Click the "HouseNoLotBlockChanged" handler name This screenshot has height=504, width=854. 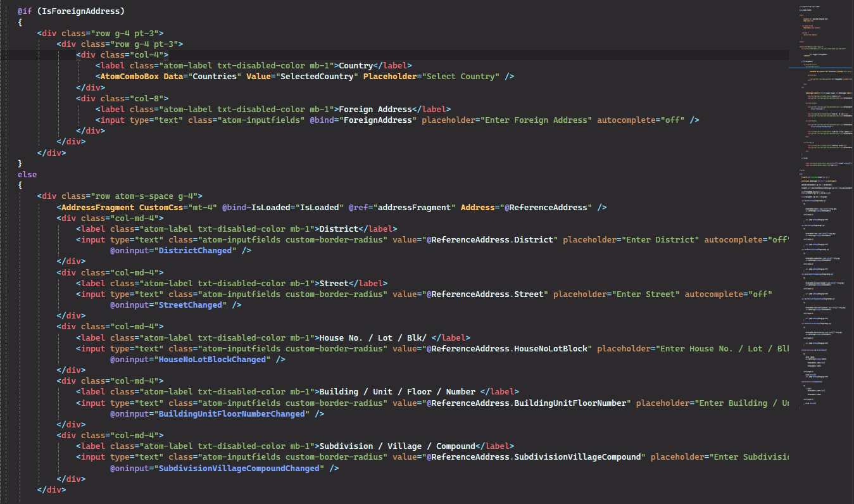tap(212, 360)
